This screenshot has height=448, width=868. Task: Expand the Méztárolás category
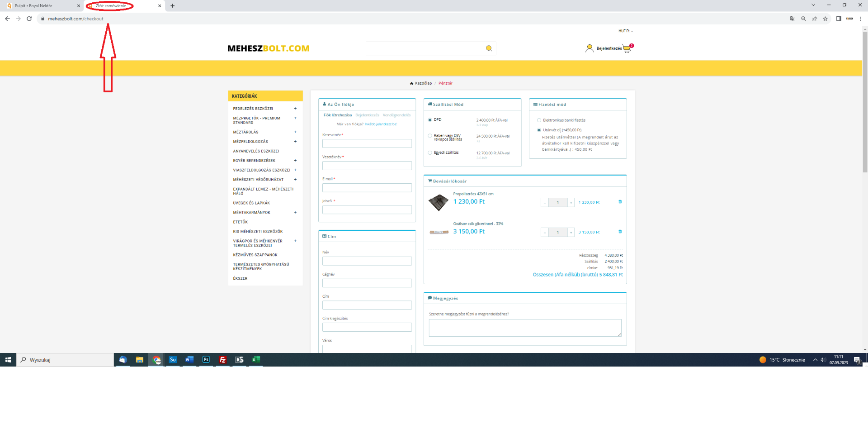coord(295,132)
